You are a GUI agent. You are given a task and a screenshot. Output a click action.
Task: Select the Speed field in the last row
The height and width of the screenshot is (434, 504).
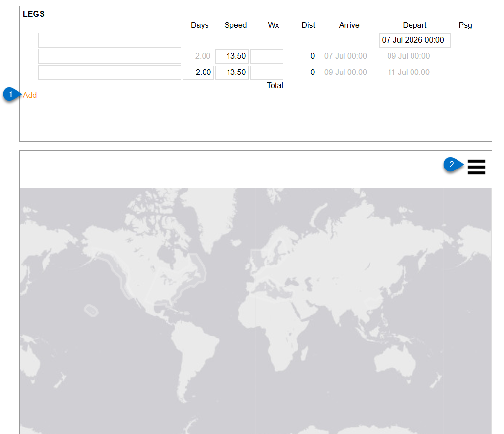tap(232, 72)
